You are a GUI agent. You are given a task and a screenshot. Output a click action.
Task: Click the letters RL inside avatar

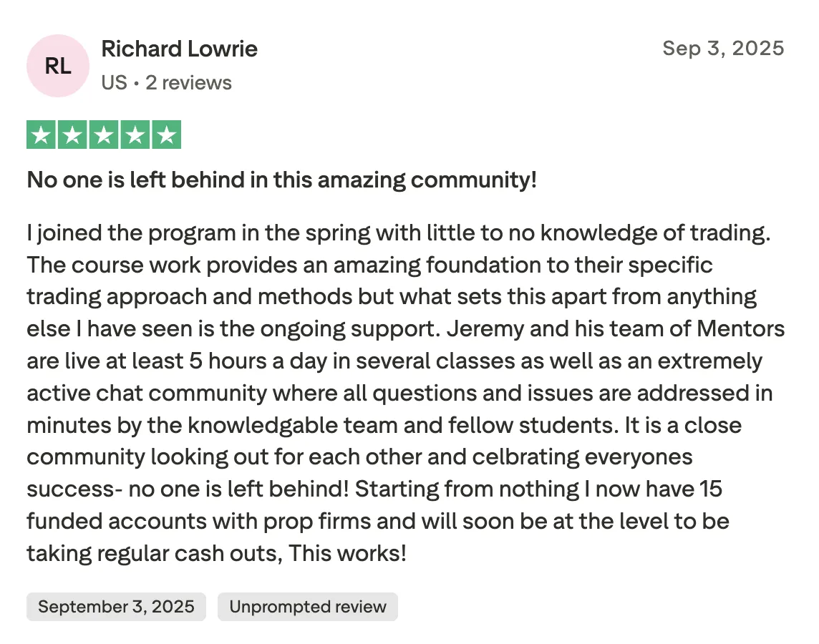coord(58,67)
